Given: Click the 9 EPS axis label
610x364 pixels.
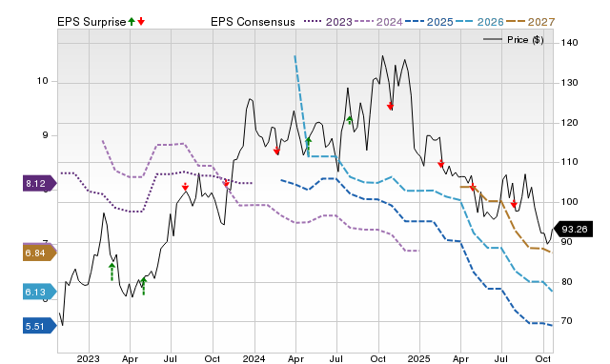Looking at the screenshot, I should tap(45, 135).
